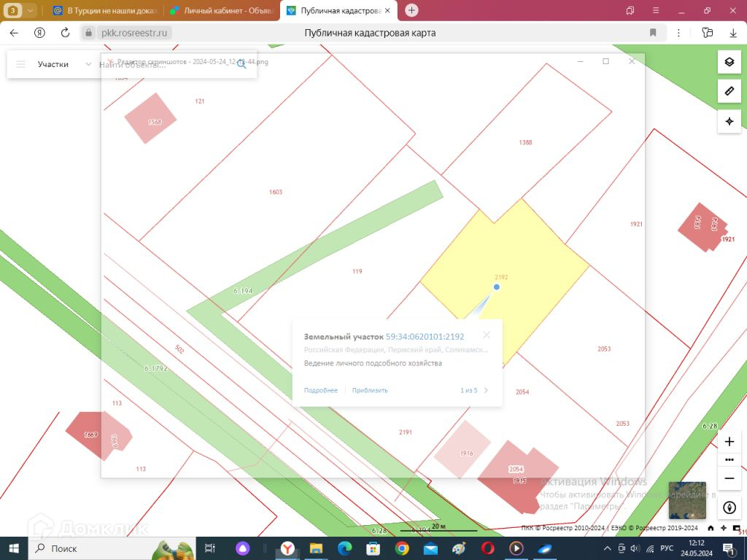This screenshot has width=747, height=560.
Task: Close the land parcel info popup
Action: 487,335
